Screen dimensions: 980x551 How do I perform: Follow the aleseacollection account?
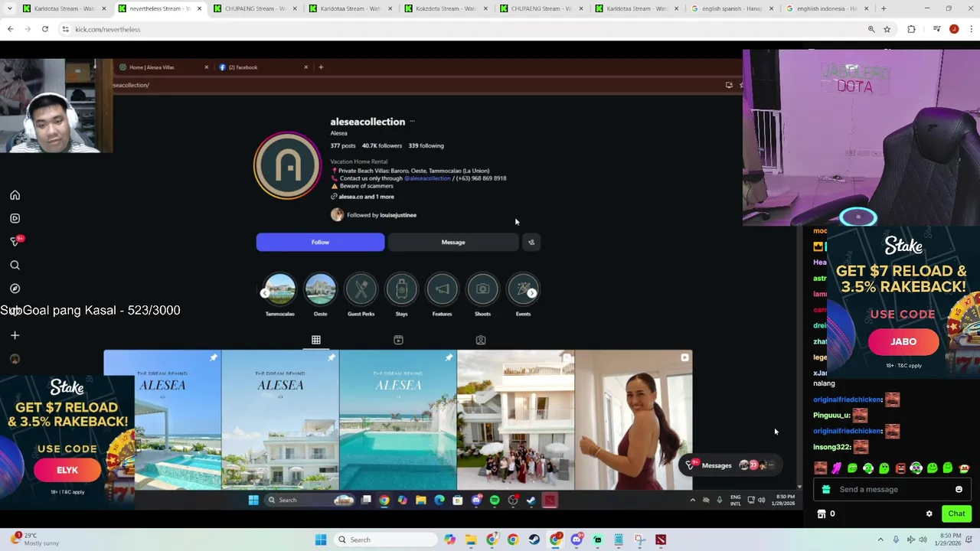coord(320,242)
